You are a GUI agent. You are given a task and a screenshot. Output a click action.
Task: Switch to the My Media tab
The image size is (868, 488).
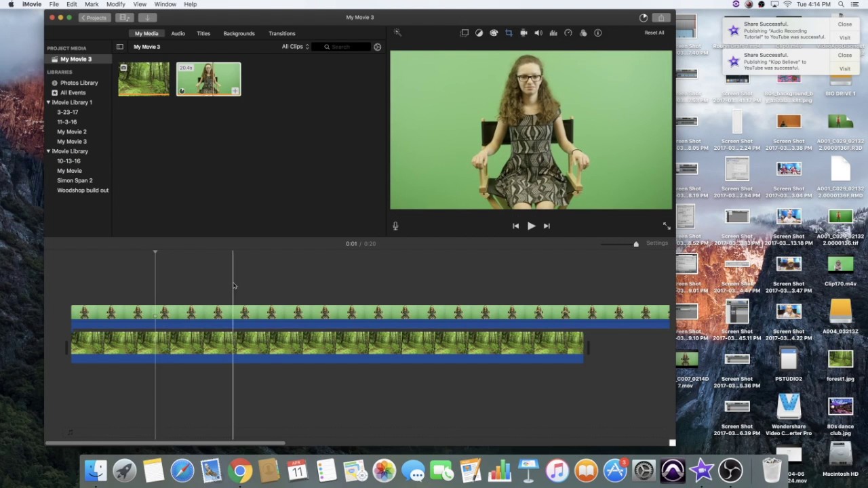coord(146,33)
